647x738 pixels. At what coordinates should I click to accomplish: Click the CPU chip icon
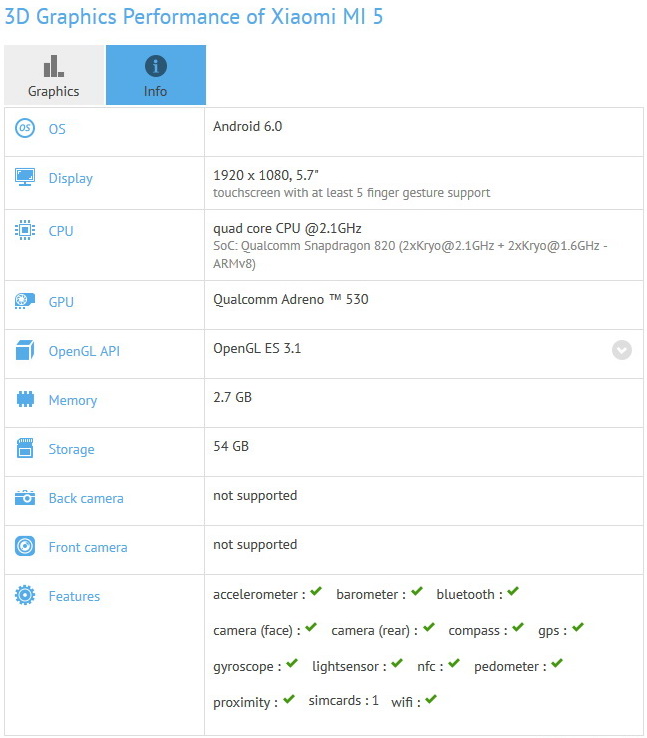click(25, 230)
